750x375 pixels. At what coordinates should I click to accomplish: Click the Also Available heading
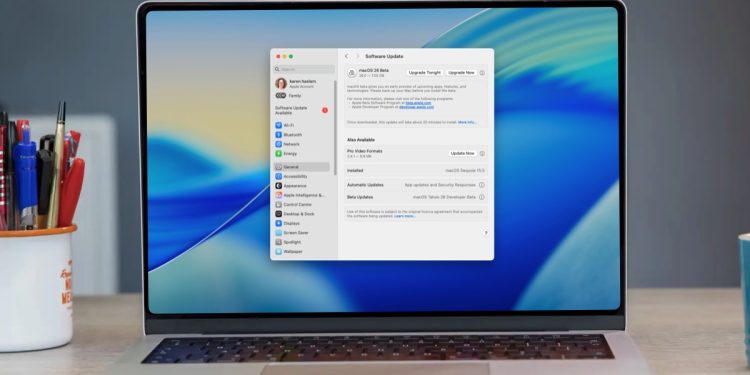361,140
